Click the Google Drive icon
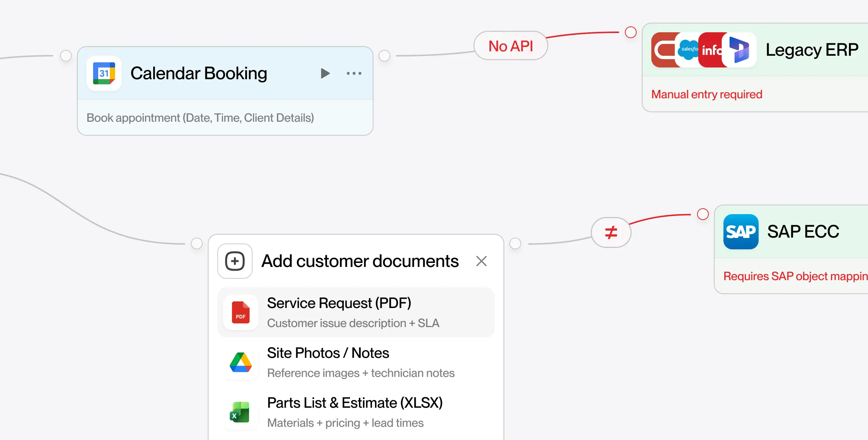 [x=241, y=362]
